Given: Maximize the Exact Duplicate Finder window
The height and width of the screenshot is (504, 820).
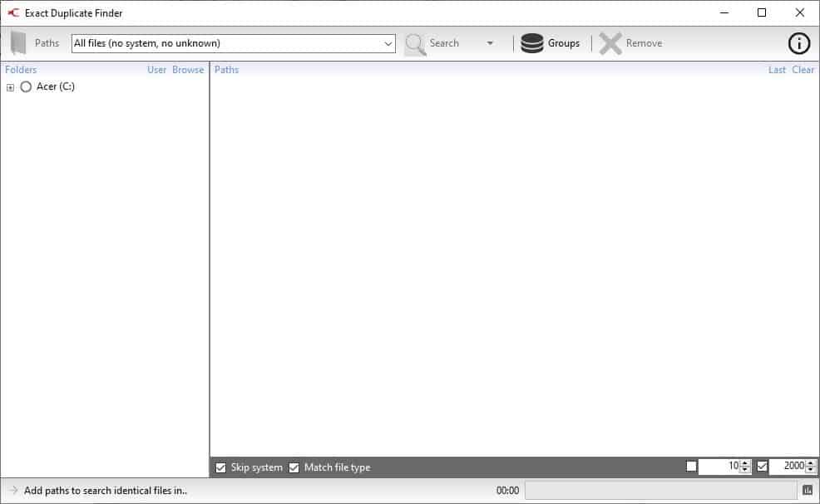Looking at the screenshot, I should pos(762,12).
